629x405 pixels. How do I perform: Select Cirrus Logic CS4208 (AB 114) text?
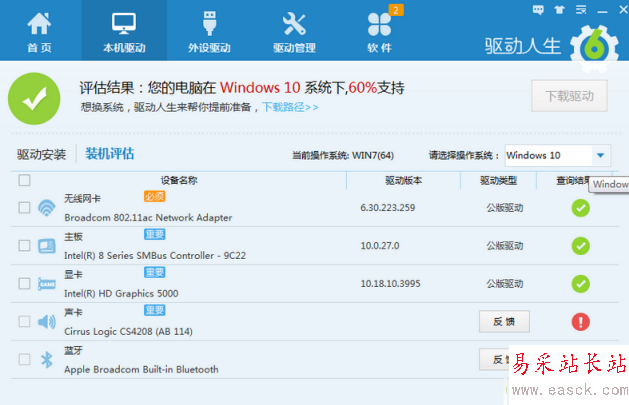pos(128,332)
